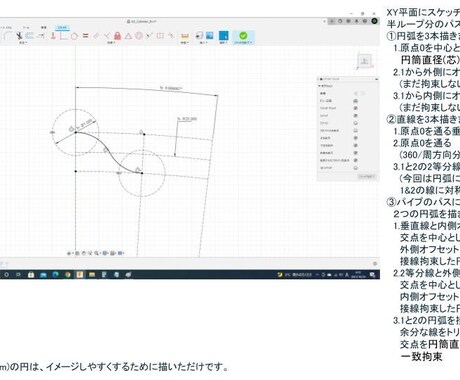Open Microsoft Edge from the taskbar

(55, 275)
